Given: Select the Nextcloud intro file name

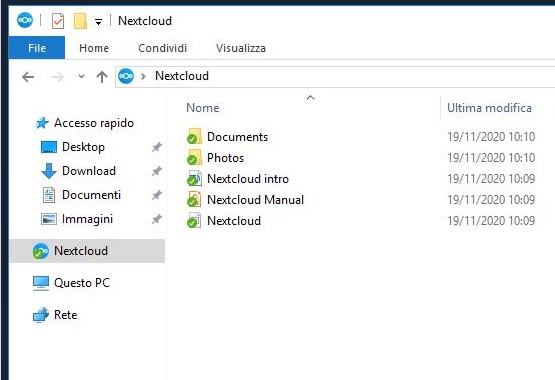Looking at the screenshot, I should click(x=248, y=179).
